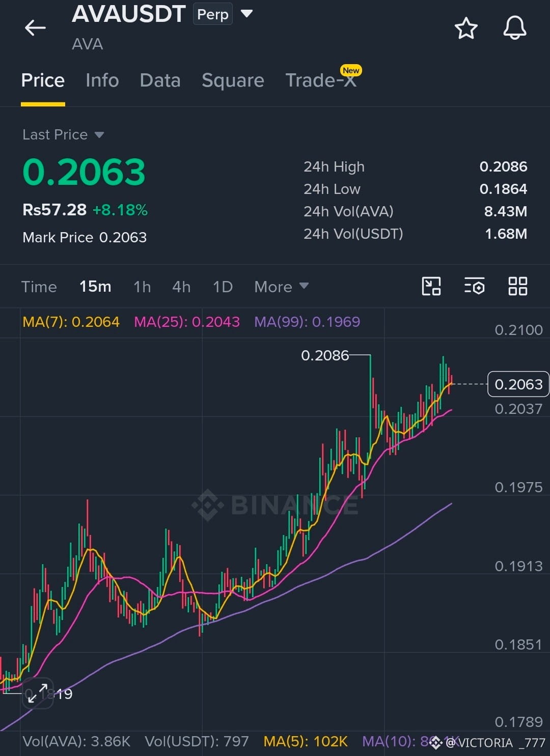
Task: Tap the large 0.2063 last price
Action: (84, 172)
